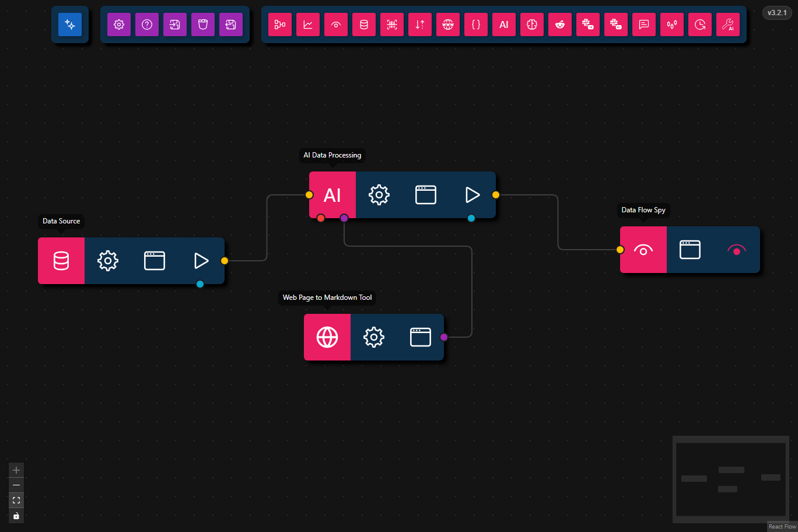
Task: Add a database node from the toolbar
Action: click(x=364, y=24)
